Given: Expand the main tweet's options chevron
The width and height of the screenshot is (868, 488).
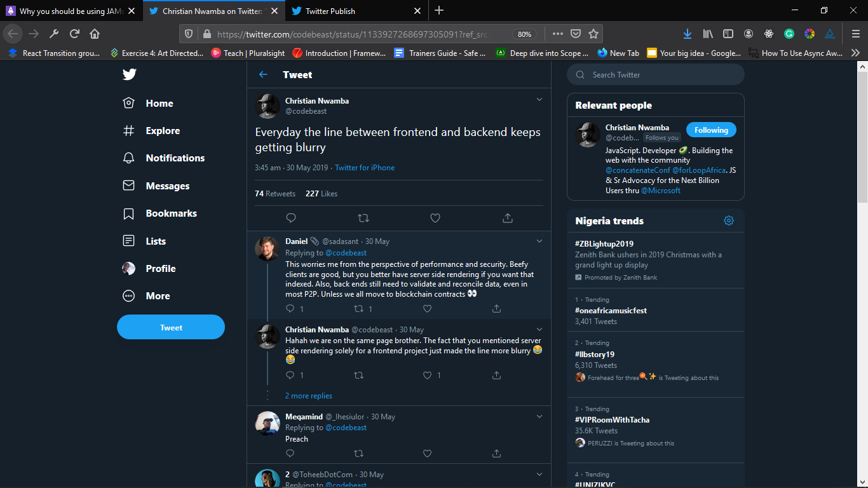Looking at the screenshot, I should pos(539,100).
